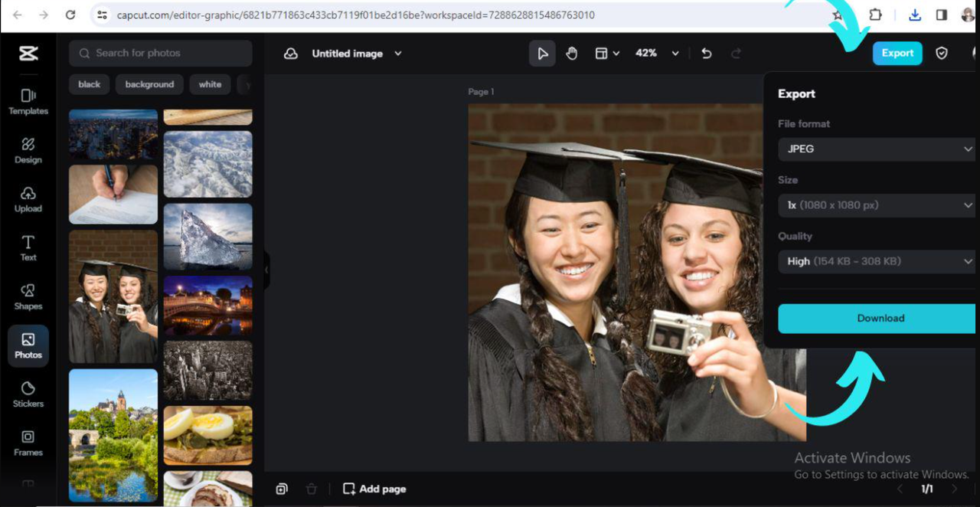Open the Shapes panel
Screen dimensions: 980x507
28,296
